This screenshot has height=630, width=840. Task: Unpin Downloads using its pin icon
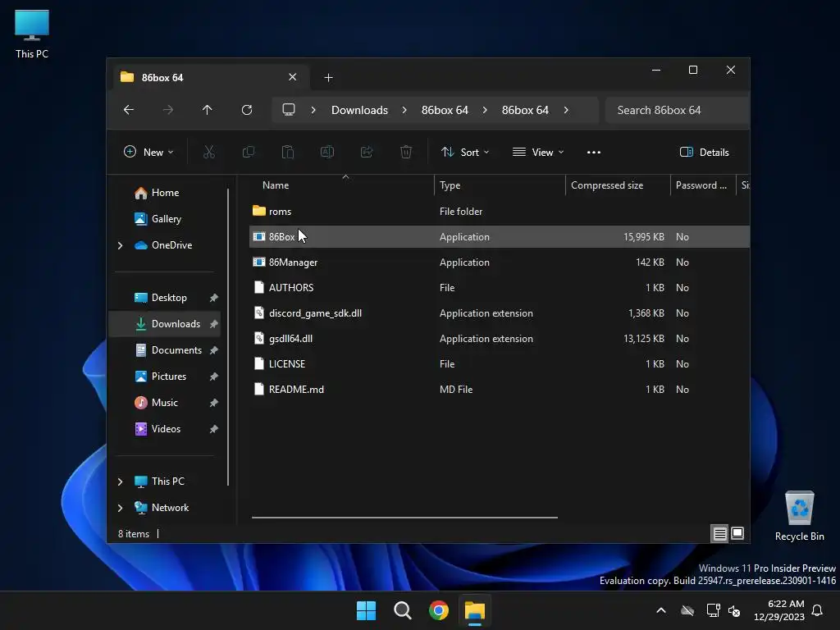point(214,324)
